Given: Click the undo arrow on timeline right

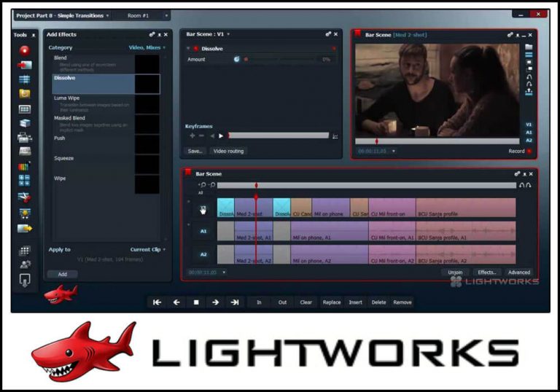Looking at the screenshot, I should click(x=522, y=185).
